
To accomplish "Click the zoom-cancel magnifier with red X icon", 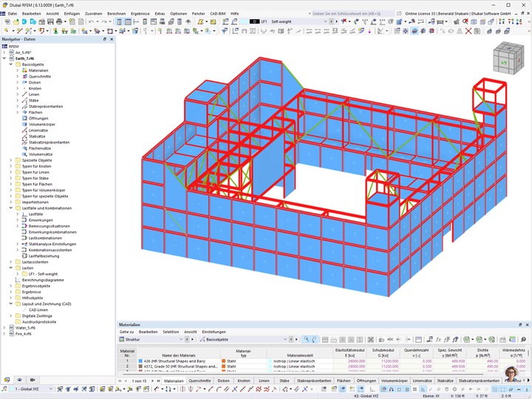I will click(x=465, y=21).
